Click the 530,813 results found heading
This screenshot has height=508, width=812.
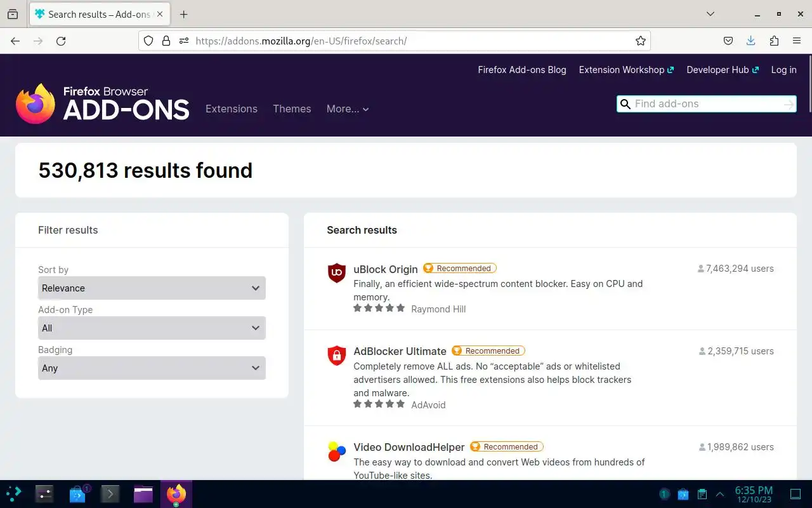click(145, 170)
